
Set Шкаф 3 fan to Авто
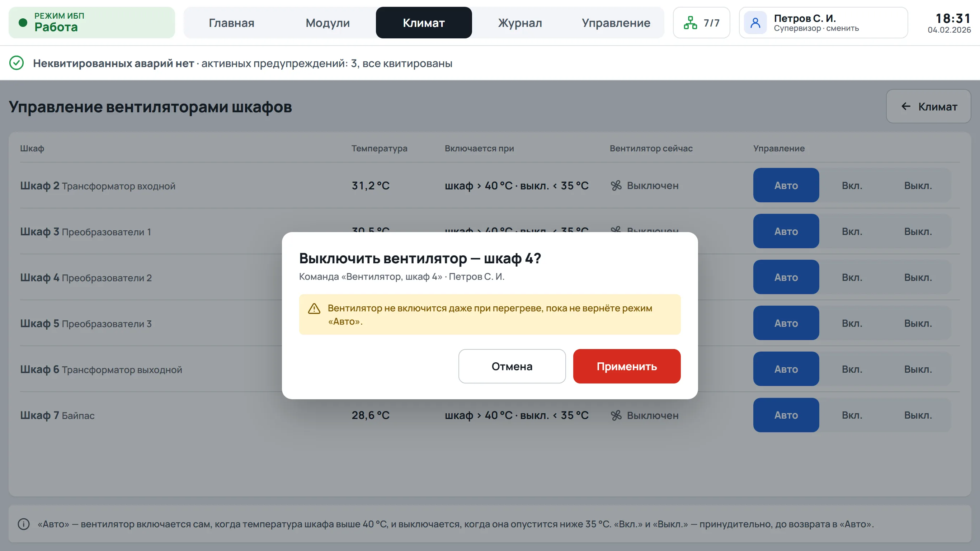[786, 231]
